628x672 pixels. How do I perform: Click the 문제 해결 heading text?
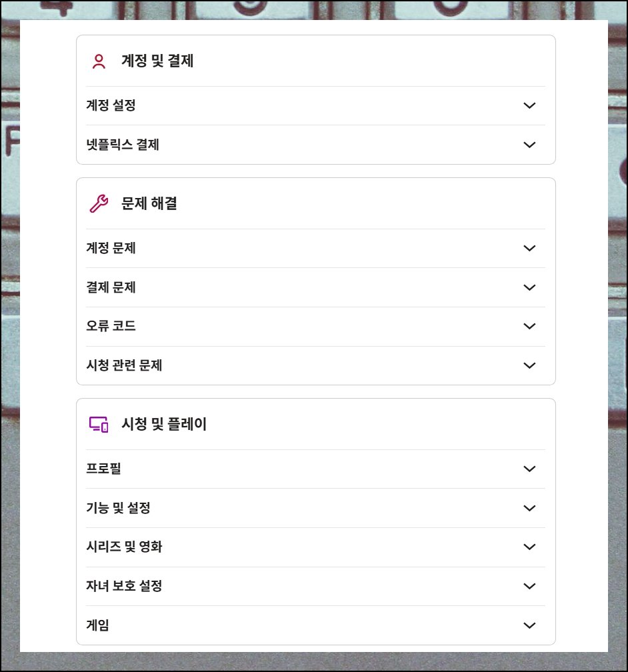(149, 203)
